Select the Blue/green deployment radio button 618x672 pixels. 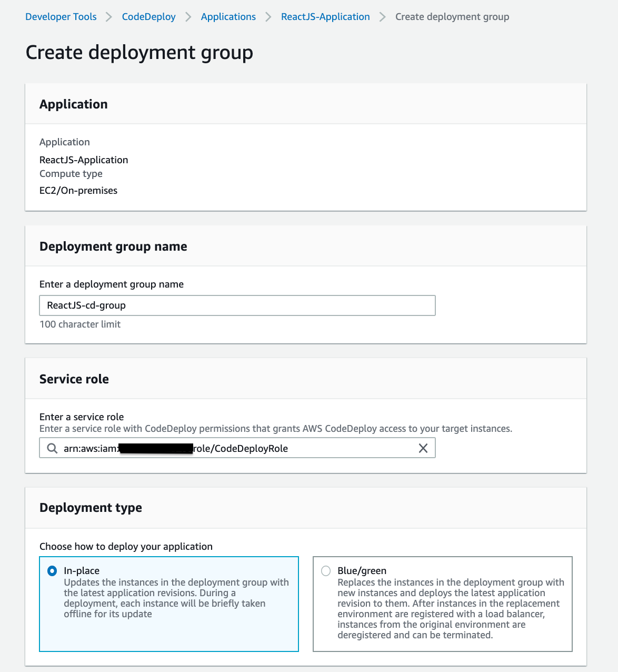(x=326, y=571)
